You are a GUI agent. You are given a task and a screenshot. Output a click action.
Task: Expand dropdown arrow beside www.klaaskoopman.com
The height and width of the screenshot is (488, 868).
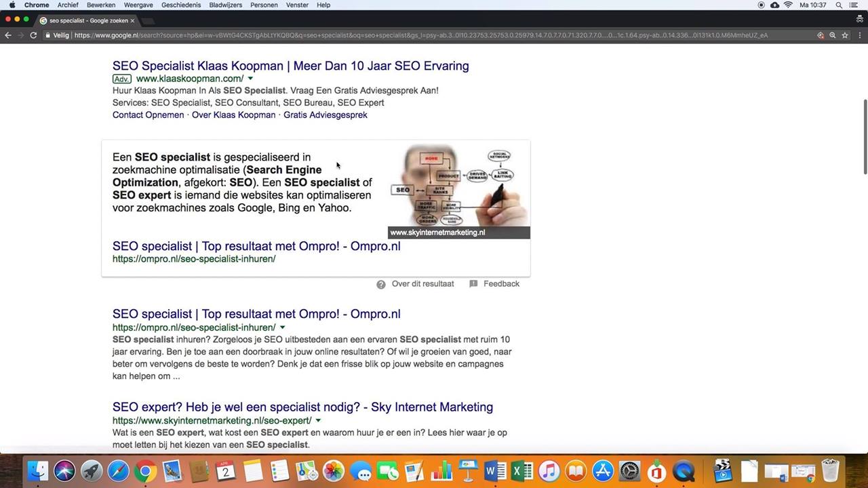250,79
